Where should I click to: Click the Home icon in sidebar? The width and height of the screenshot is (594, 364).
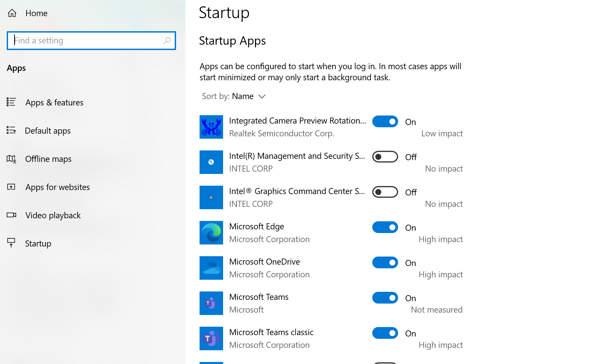[x=12, y=13]
